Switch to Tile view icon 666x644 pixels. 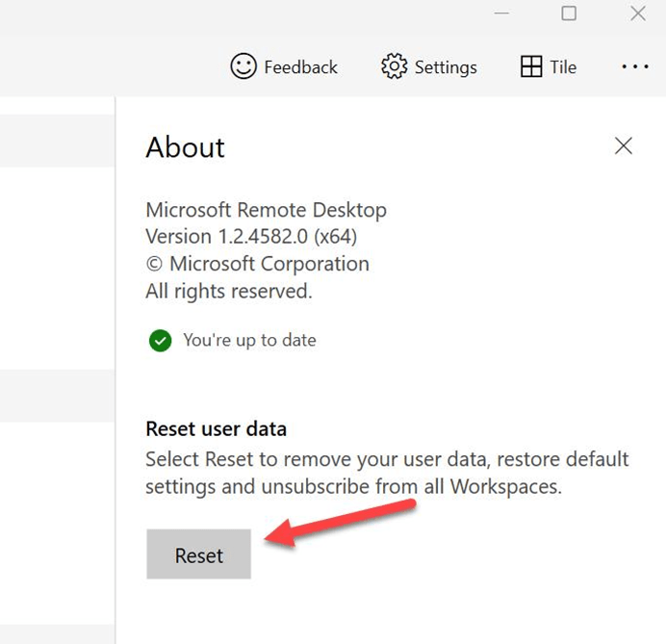coord(531,66)
